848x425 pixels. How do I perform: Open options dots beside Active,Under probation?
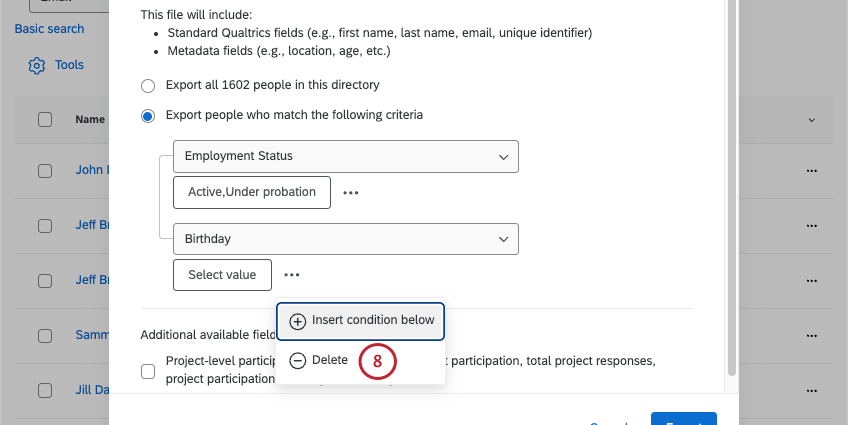coord(351,193)
